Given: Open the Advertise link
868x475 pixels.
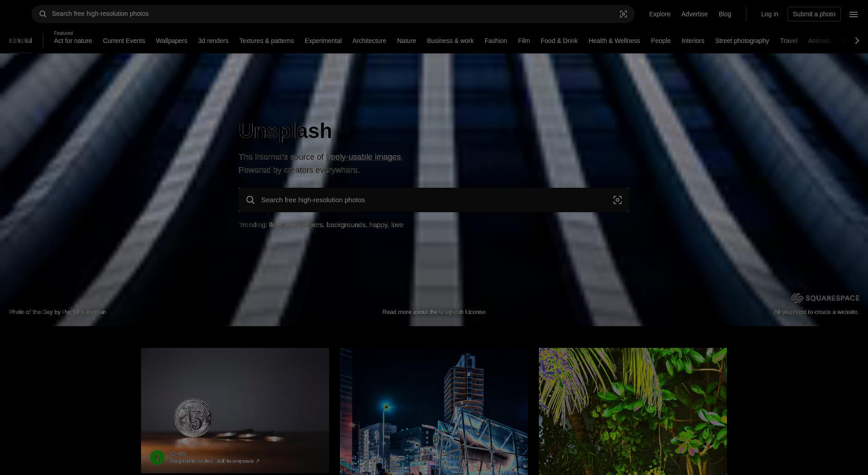Looking at the screenshot, I should pos(694,14).
